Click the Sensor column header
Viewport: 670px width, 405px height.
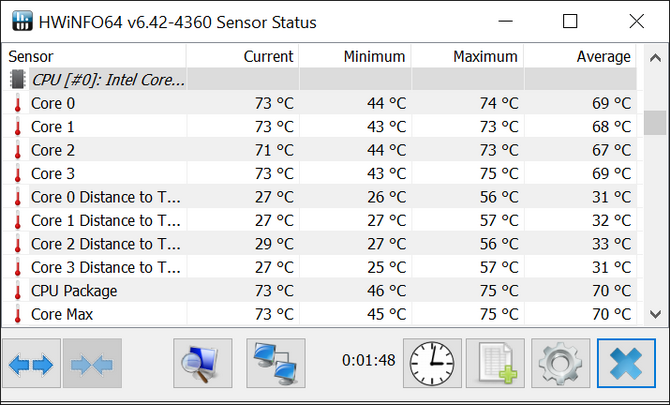tap(94, 56)
